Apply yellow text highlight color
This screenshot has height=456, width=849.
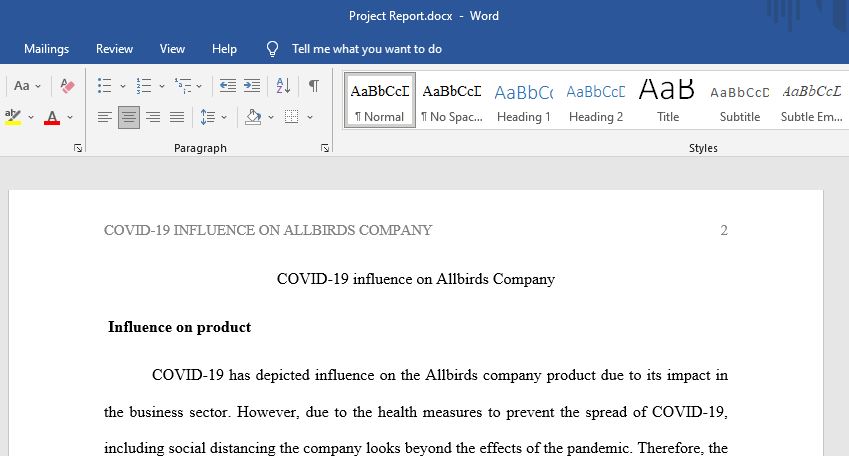click(x=12, y=117)
